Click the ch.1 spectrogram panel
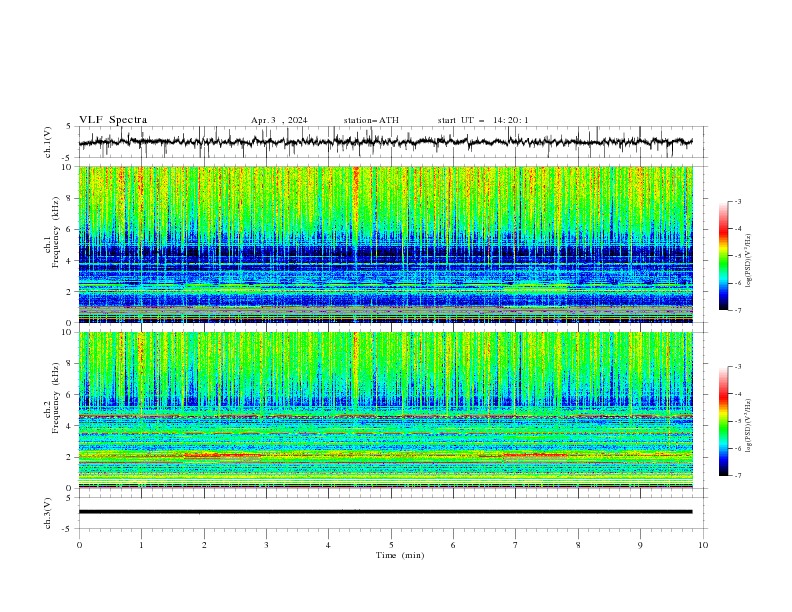Viewport: 792px width, 612px height. point(385,244)
